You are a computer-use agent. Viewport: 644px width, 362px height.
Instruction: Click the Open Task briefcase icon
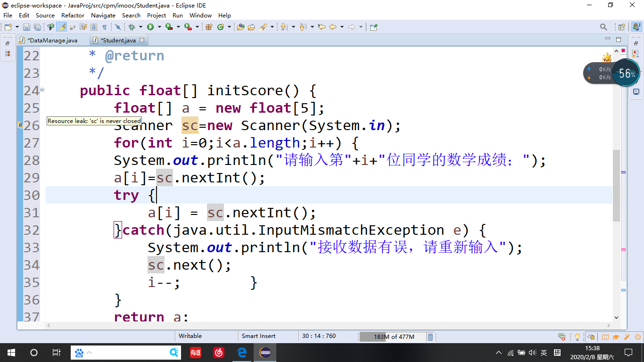(251, 27)
